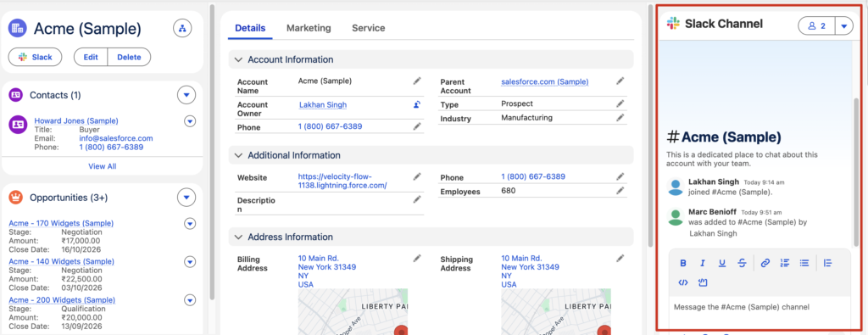Viewport: 868px width, 335px height.
Task: Edit the Phone pencil in Additional Information
Action: pyautogui.click(x=620, y=176)
